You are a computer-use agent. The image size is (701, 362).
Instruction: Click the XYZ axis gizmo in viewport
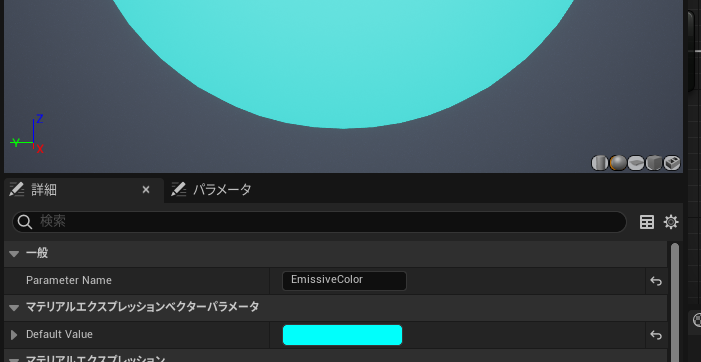click(28, 134)
